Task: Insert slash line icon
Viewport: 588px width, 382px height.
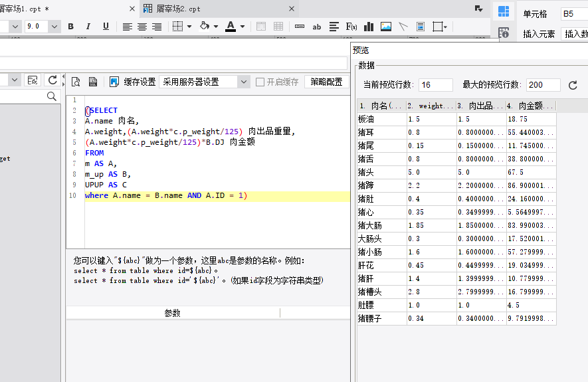Action: pyautogui.click(x=403, y=27)
